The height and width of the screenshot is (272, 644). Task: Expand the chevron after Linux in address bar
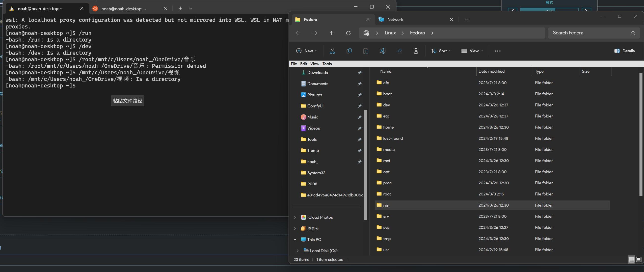tap(402, 33)
